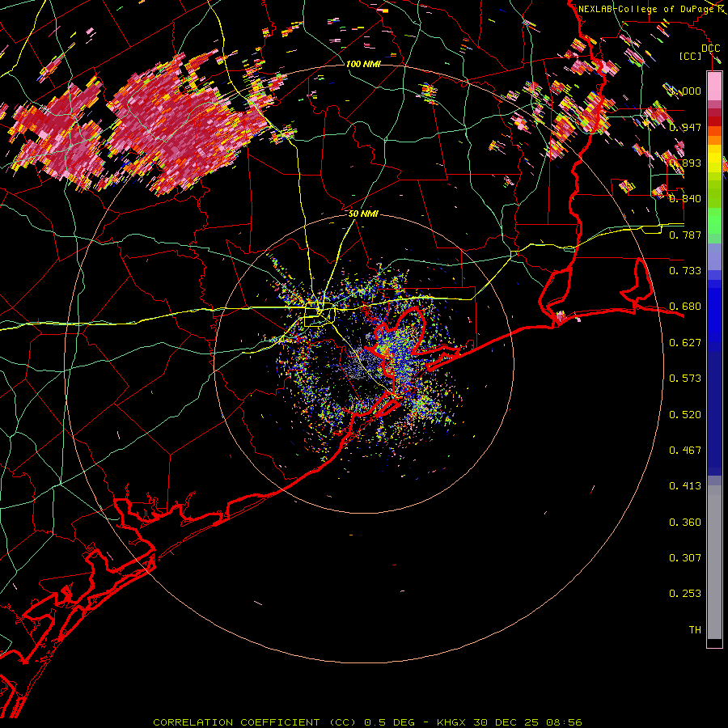The height and width of the screenshot is (728, 728).
Task: Pick the gray color bar segment
Action: (714, 562)
